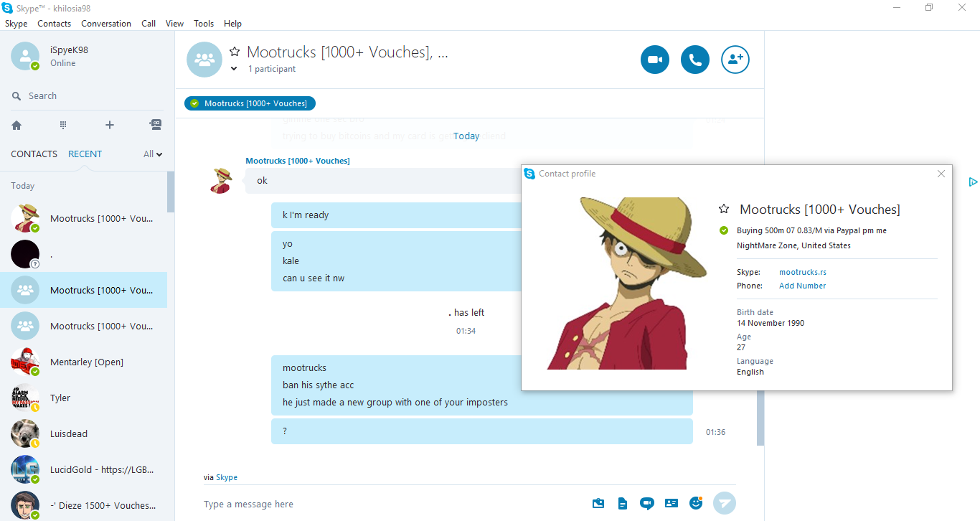Star Mootrucks in the contact profile
The width and height of the screenshot is (980, 521).
[x=724, y=209]
